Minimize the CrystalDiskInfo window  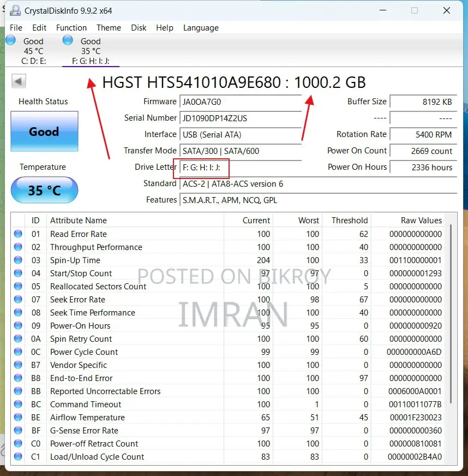[x=383, y=10]
